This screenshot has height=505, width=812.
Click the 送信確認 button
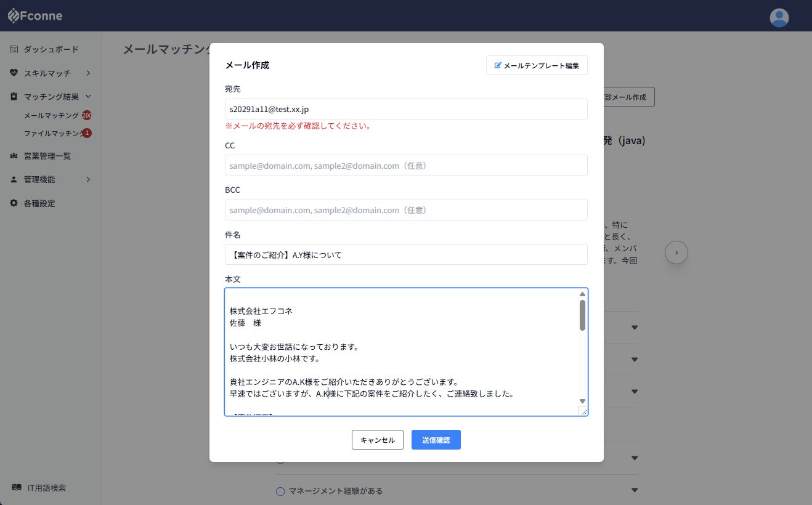click(x=436, y=440)
